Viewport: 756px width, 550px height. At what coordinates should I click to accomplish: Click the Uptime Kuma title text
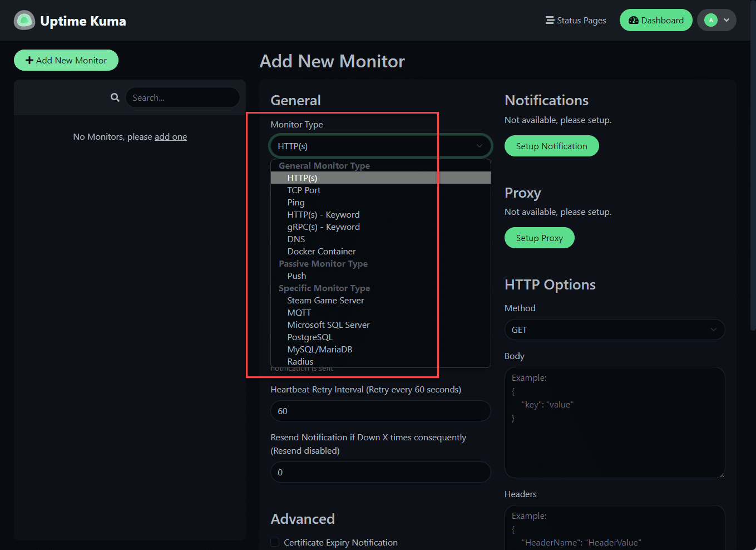[x=83, y=21]
